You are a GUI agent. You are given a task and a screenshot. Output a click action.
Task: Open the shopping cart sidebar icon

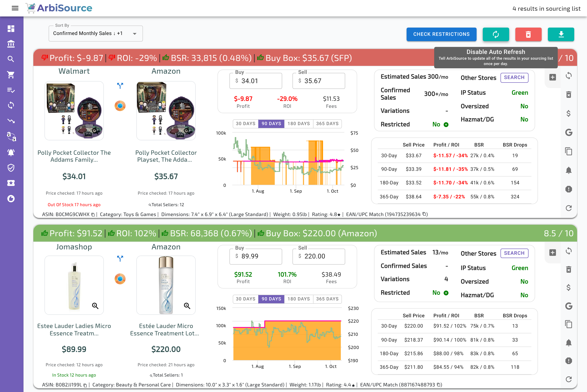pos(11,74)
